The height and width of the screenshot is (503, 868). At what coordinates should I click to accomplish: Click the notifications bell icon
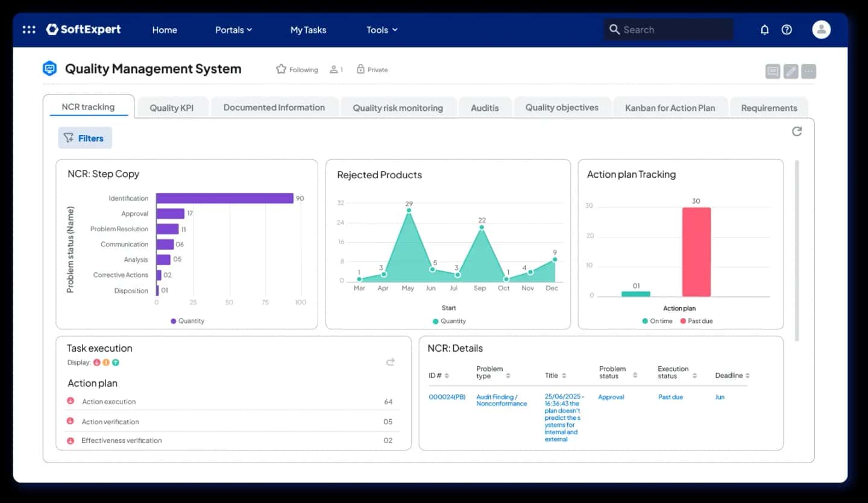tap(764, 30)
